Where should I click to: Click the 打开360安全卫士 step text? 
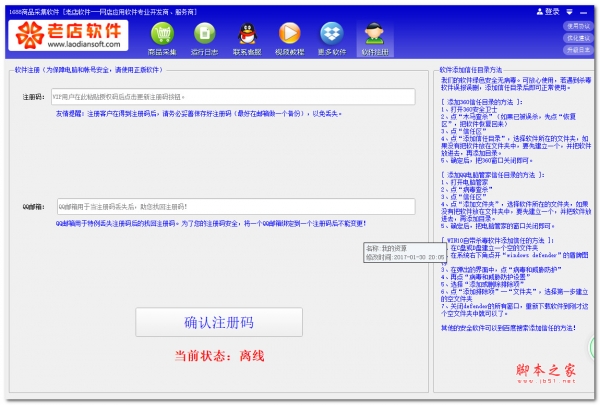469,109
